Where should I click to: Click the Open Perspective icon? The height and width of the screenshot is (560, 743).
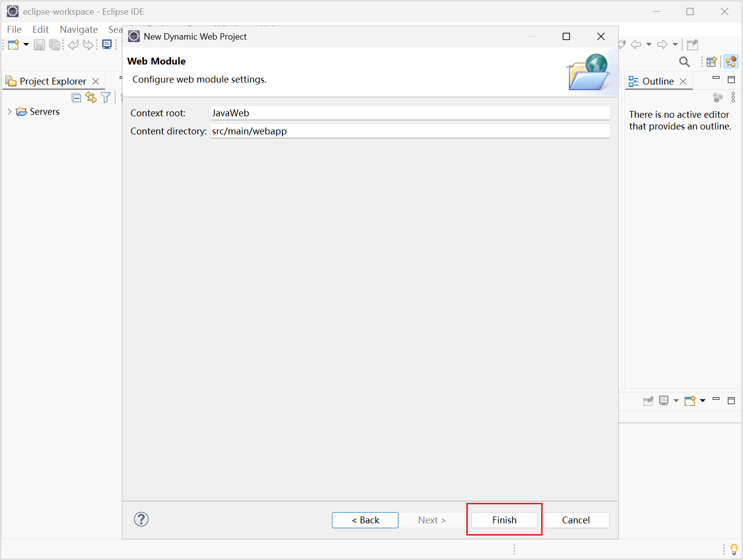coord(711,62)
